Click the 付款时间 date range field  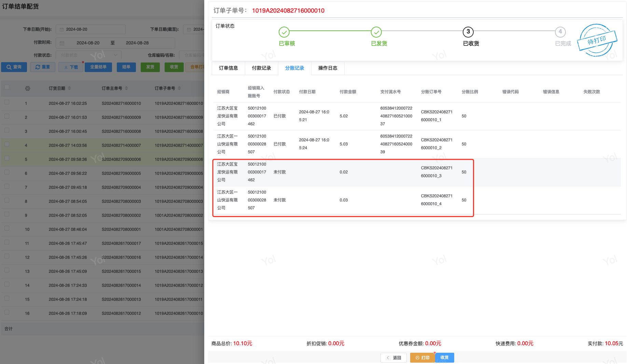pyautogui.click(x=115, y=43)
